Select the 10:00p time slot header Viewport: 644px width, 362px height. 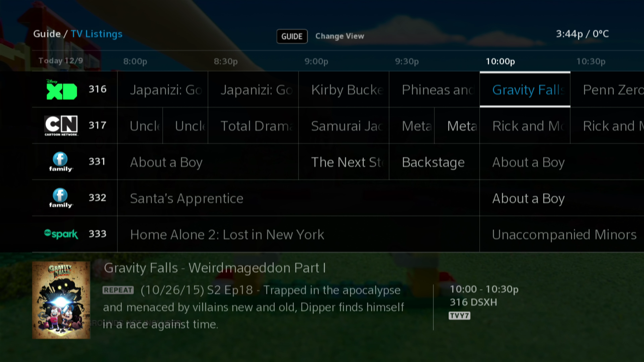[x=500, y=61]
